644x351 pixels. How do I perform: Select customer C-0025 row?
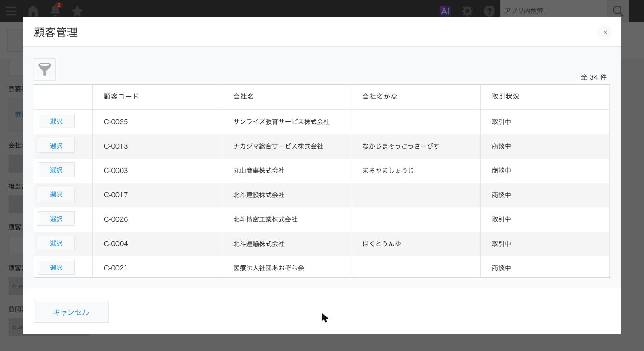click(56, 121)
